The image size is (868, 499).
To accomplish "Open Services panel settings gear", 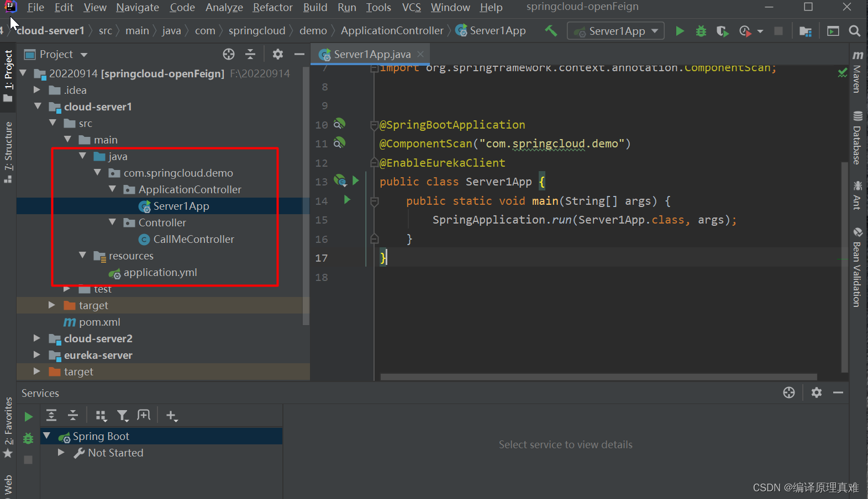I will pos(817,392).
